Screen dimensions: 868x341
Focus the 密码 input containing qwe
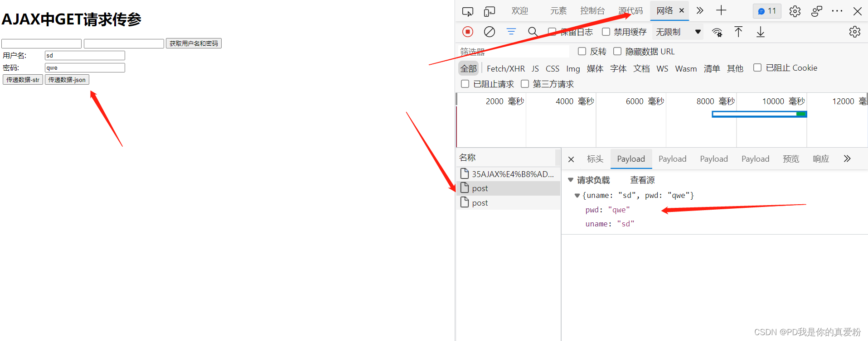tap(85, 67)
